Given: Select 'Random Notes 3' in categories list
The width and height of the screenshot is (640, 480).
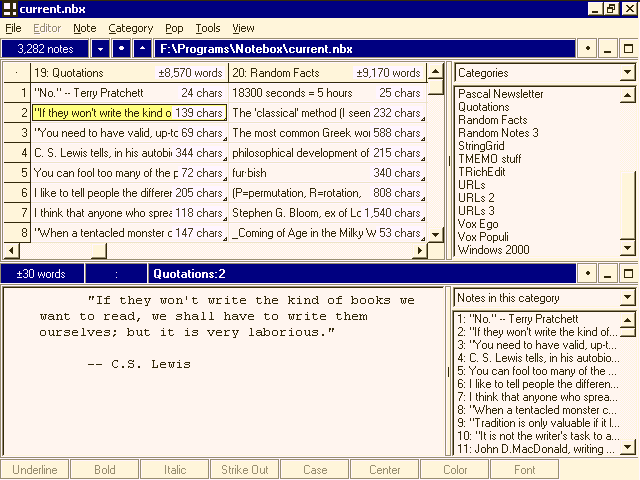Looking at the screenshot, I should 498,133.
